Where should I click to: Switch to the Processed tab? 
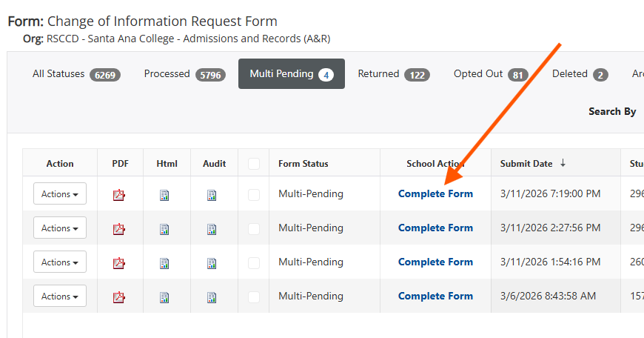185,74
